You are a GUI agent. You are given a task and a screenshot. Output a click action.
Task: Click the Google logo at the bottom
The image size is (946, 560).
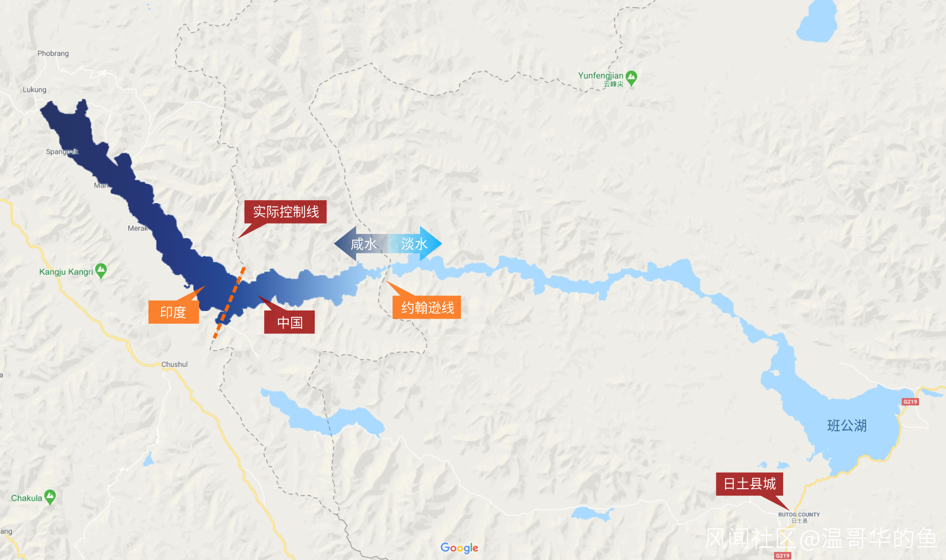click(459, 548)
